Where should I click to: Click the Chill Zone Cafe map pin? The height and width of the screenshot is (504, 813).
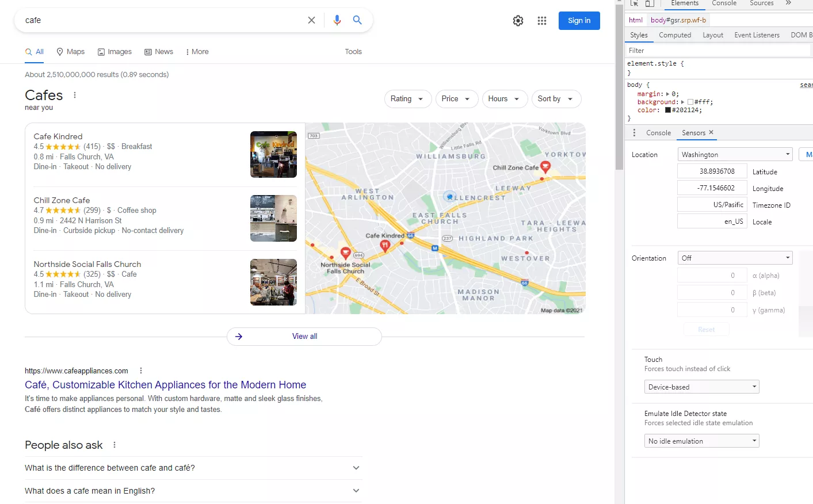point(545,167)
